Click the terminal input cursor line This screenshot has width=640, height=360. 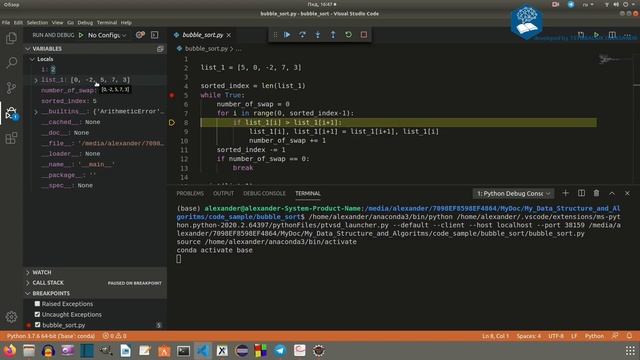pyautogui.click(x=179, y=259)
